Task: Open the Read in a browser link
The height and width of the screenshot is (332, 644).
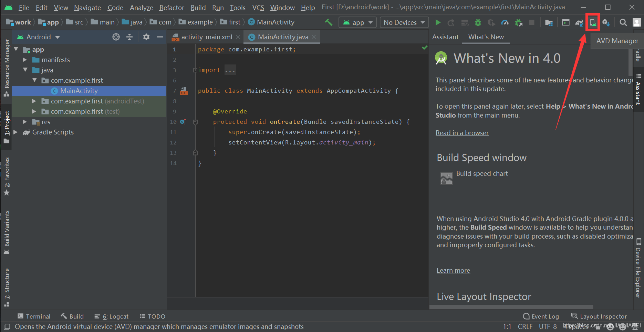Action: pos(462,133)
